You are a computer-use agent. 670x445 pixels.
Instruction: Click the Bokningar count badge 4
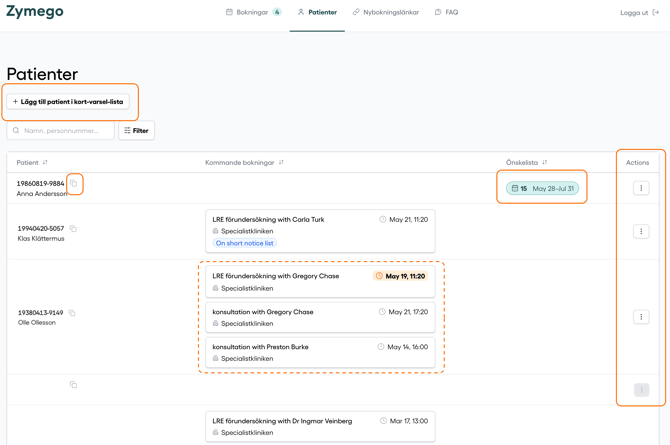click(277, 12)
